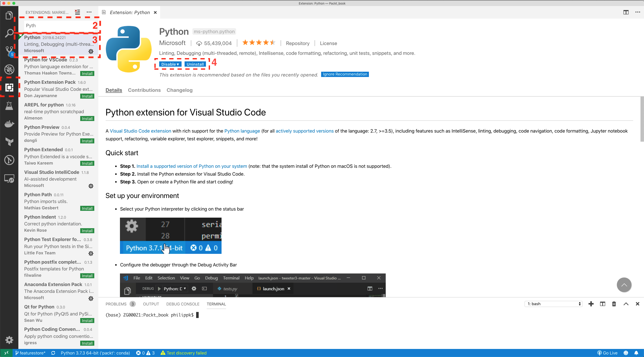
Task: Open Source Control view with 5 badge
Action: coord(9,51)
